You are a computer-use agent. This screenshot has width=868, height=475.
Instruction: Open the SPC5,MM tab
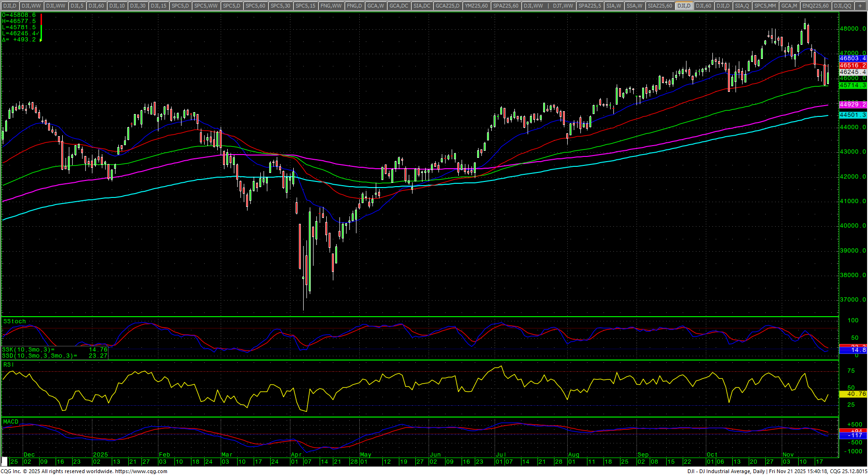765,6
